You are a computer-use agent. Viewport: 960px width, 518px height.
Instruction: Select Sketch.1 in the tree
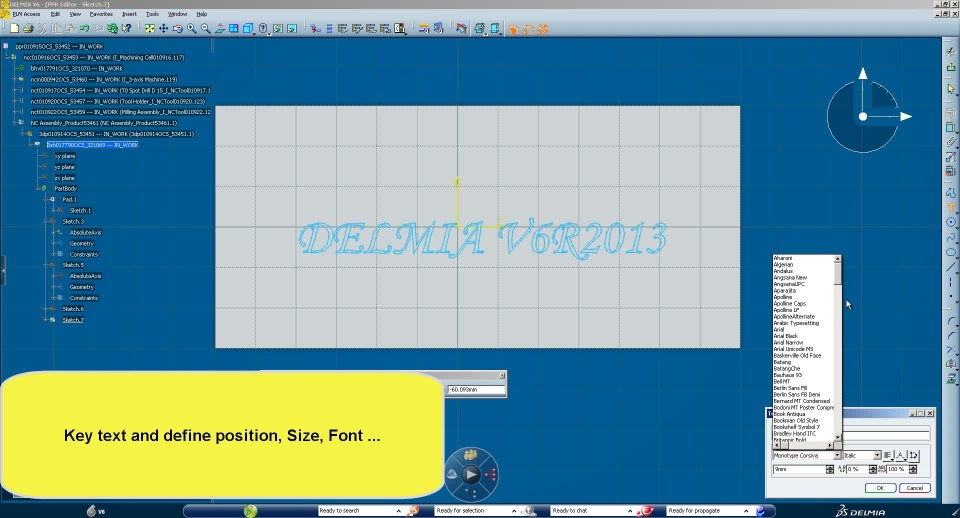click(x=80, y=210)
